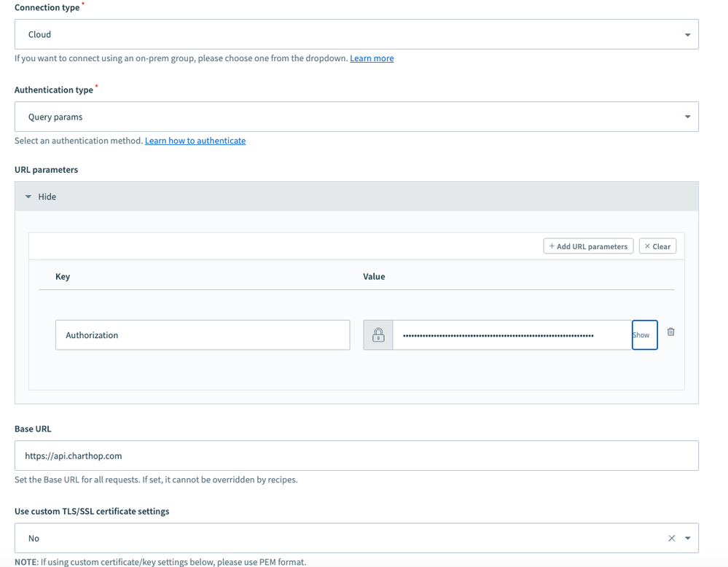Click the Value column header
The width and height of the screenshot is (728, 567).
click(x=374, y=277)
